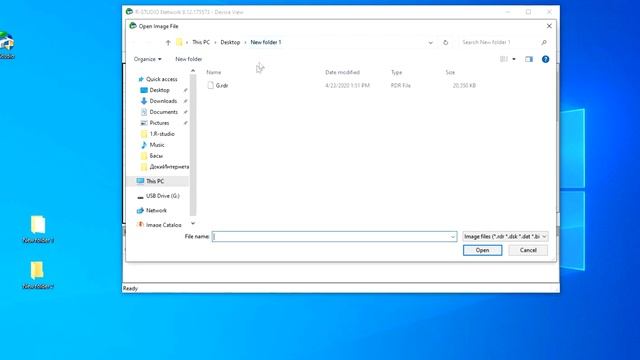Viewport: 640px width, 360px height.
Task: Toggle the preview pane icon
Action: tap(529, 59)
